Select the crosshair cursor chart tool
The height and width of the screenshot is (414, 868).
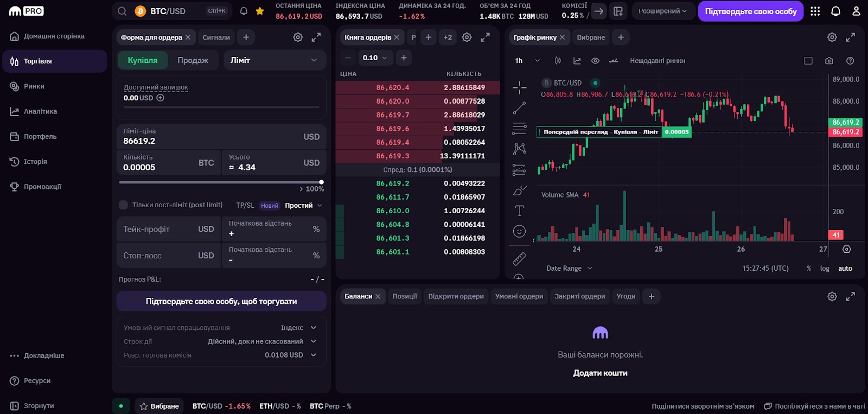coord(519,87)
